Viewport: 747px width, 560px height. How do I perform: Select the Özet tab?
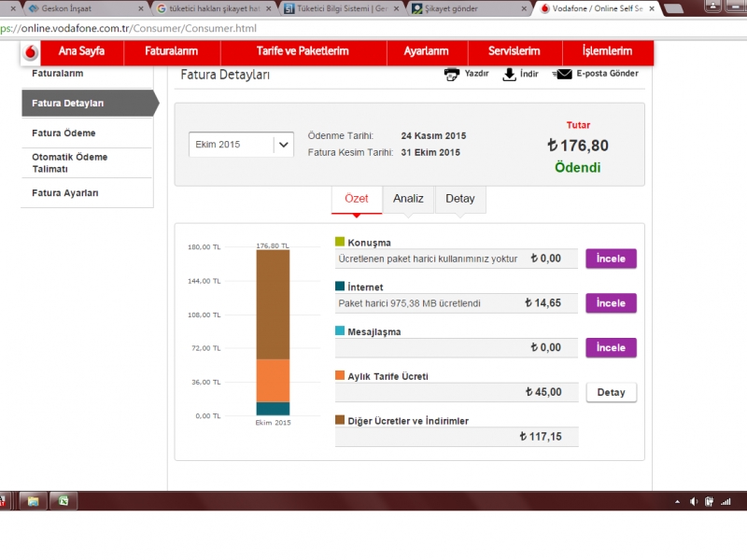point(357,199)
